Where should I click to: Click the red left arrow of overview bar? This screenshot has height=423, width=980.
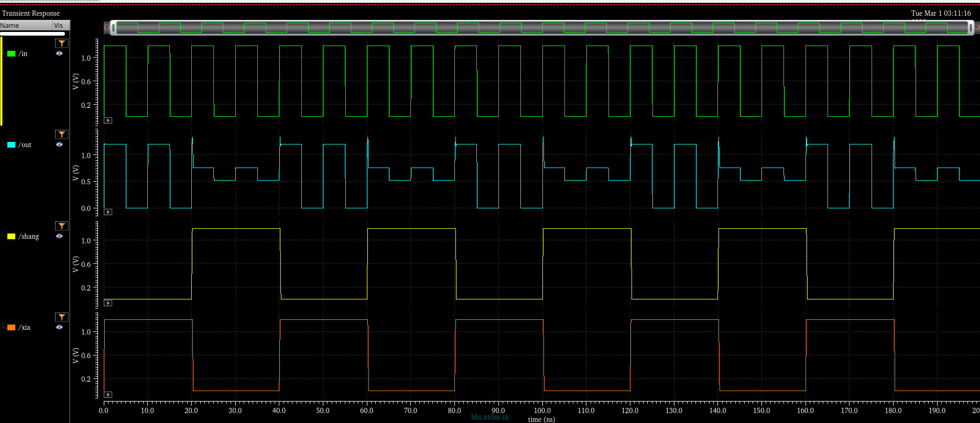pos(106,27)
